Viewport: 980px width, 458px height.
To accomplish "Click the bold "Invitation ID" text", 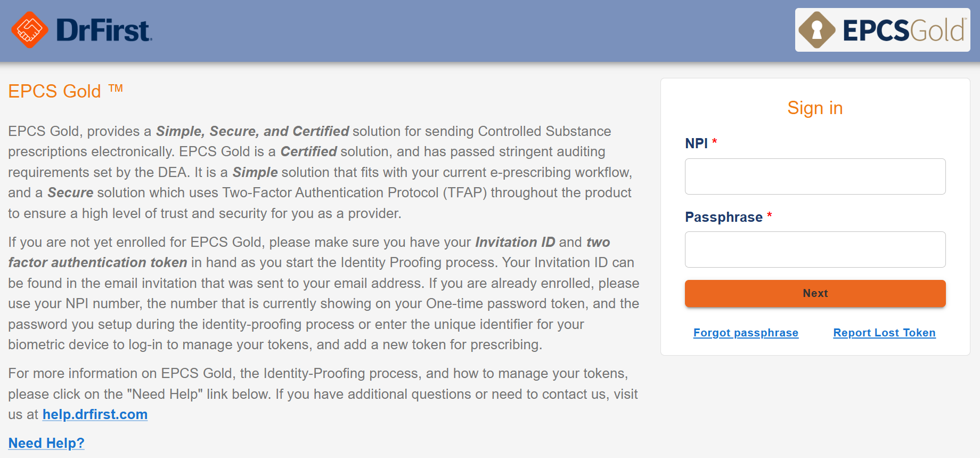I will [515, 242].
